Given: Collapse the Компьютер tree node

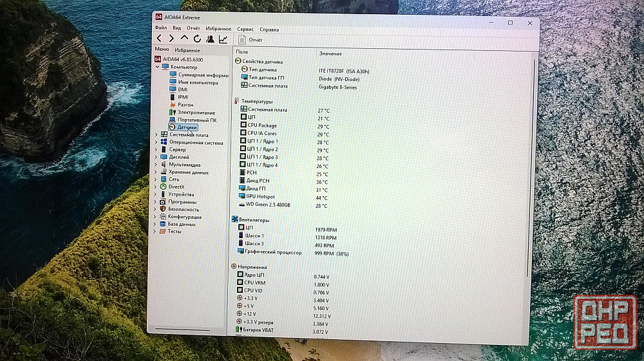Looking at the screenshot, I should point(156,67).
